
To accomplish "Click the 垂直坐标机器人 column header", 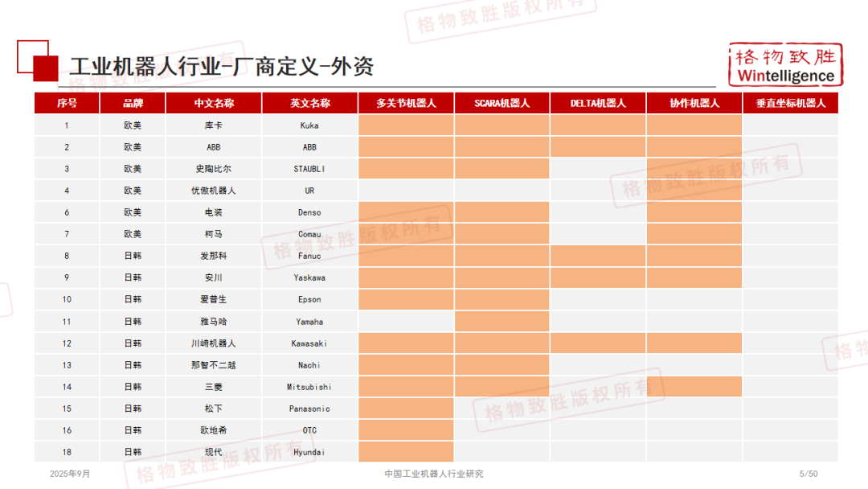I will (x=791, y=103).
